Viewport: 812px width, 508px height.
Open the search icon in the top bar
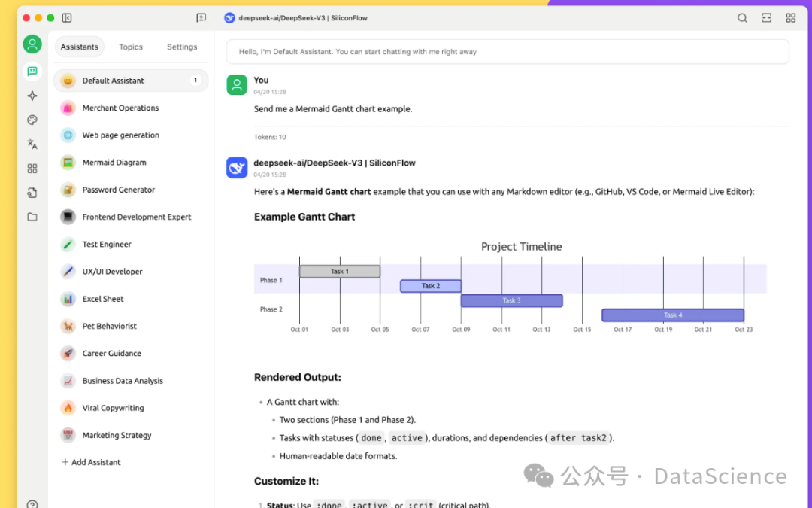[x=742, y=17]
